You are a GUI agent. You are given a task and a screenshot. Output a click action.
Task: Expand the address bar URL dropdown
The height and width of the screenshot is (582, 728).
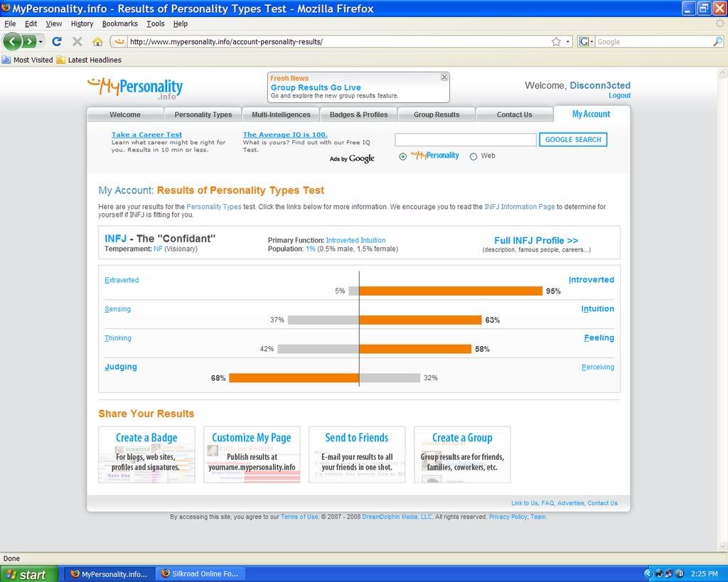pos(568,41)
